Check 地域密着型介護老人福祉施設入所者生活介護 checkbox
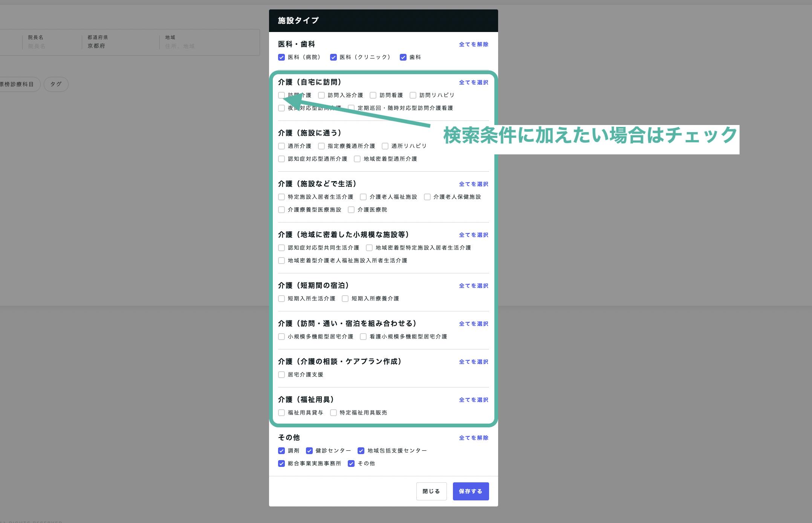 click(281, 261)
